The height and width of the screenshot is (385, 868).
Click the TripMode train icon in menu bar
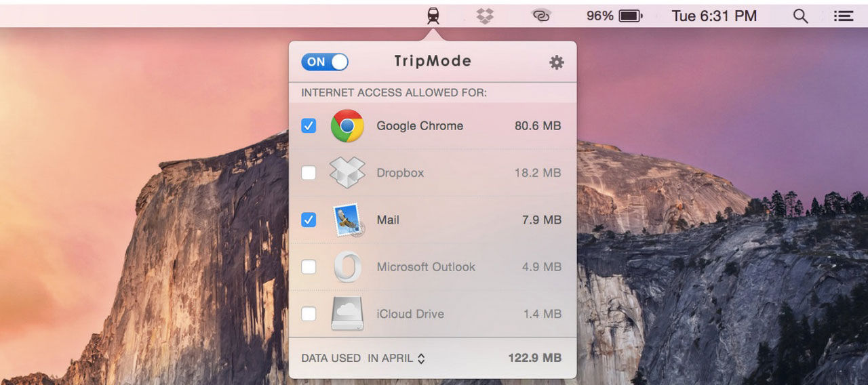(x=433, y=16)
